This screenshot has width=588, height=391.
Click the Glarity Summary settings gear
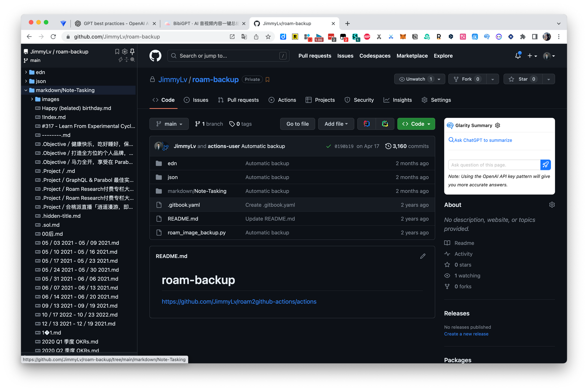coord(497,125)
